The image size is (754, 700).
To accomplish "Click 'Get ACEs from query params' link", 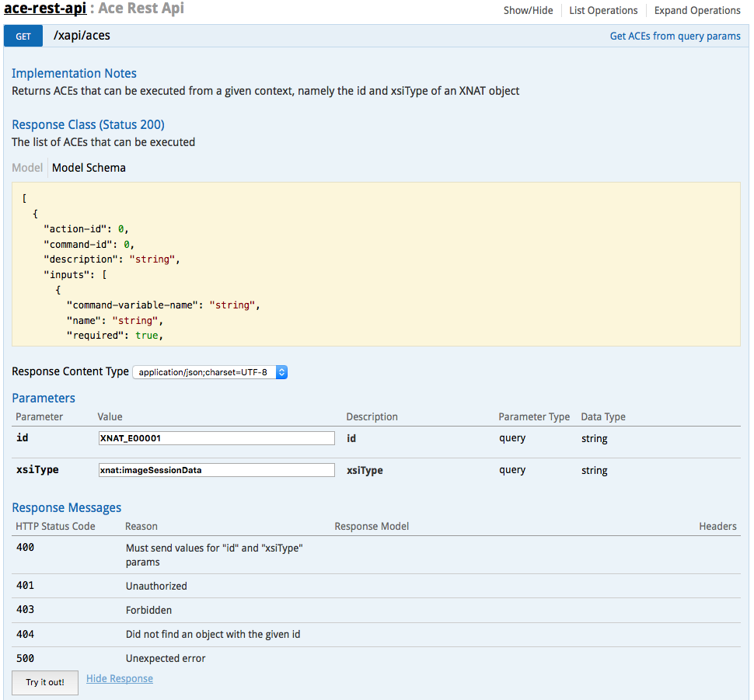I will [x=675, y=36].
